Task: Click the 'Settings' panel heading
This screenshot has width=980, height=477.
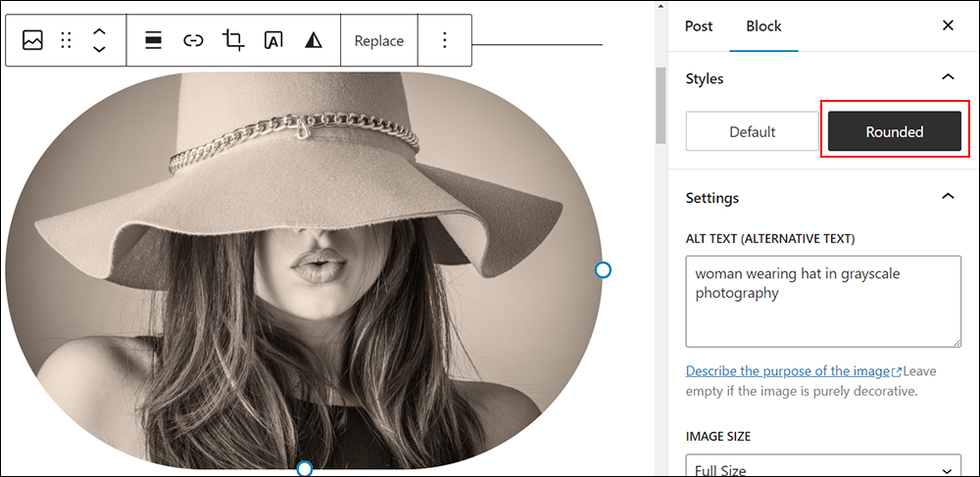Action: coord(711,198)
